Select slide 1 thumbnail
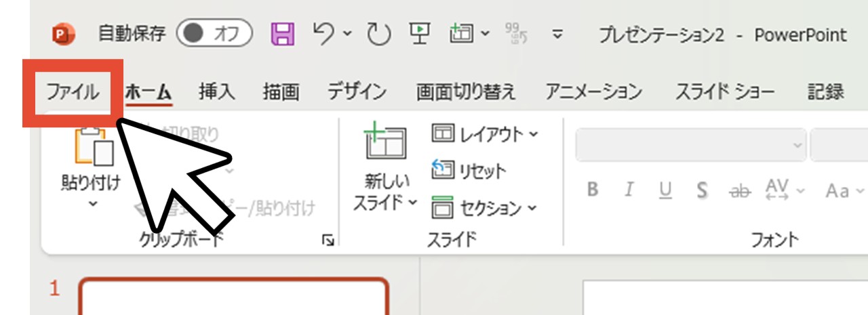This screenshot has height=315, width=868. (234, 297)
